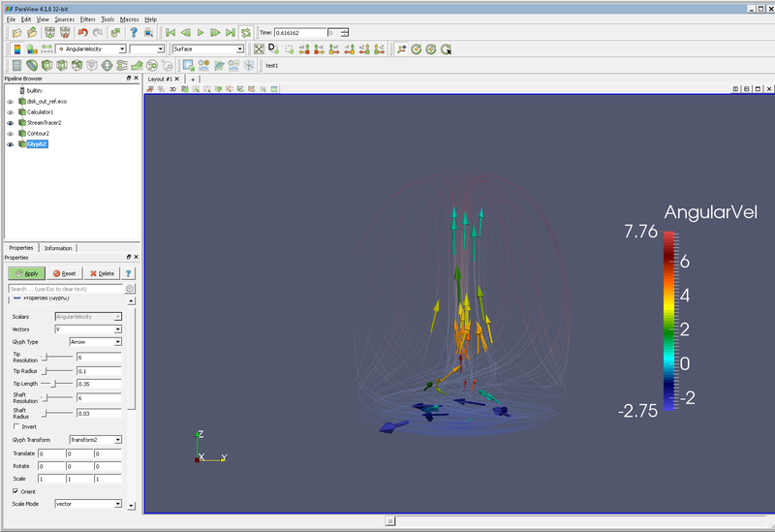Click the properties search field
Image resolution: width=775 pixels, height=532 pixels.
point(65,289)
